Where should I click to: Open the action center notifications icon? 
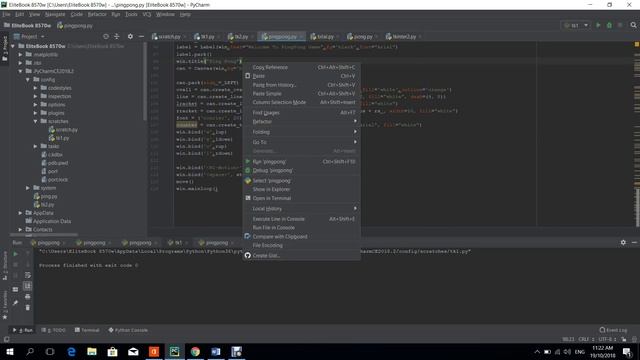[x=627, y=351]
